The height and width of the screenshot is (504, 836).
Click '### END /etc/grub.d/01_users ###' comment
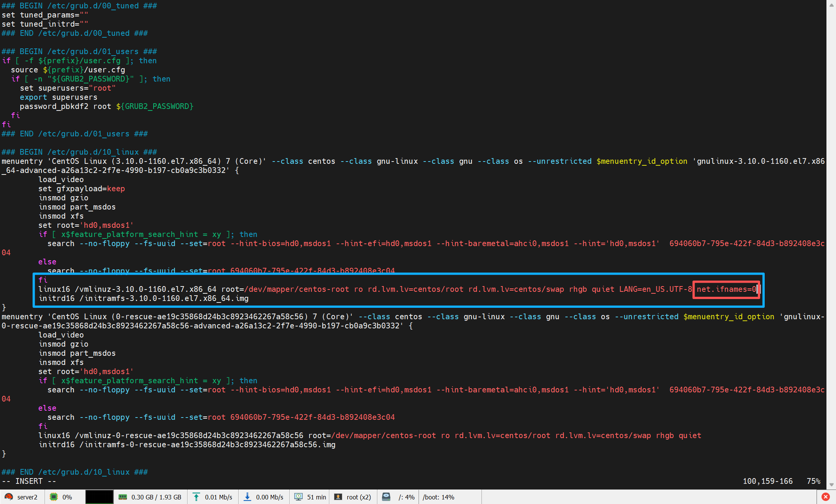(75, 134)
